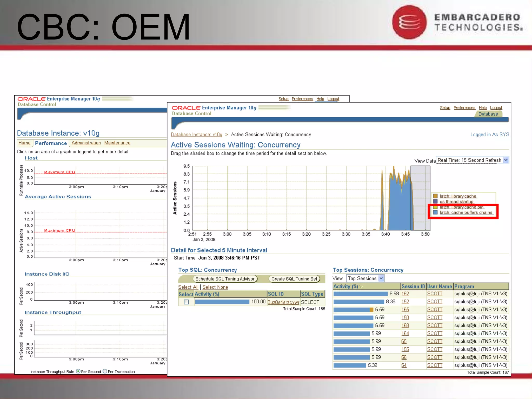Click latch: library cache pin legend link

tap(462, 207)
